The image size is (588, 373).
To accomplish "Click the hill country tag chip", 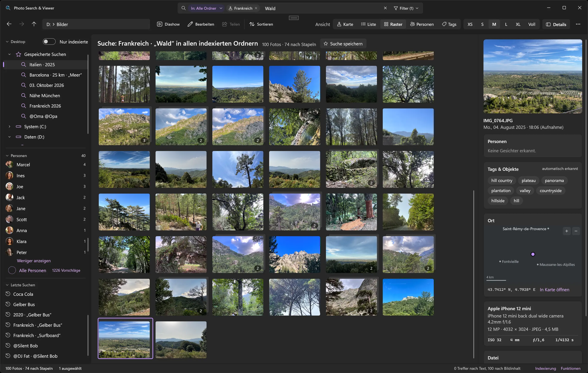I will coord(502,180).
